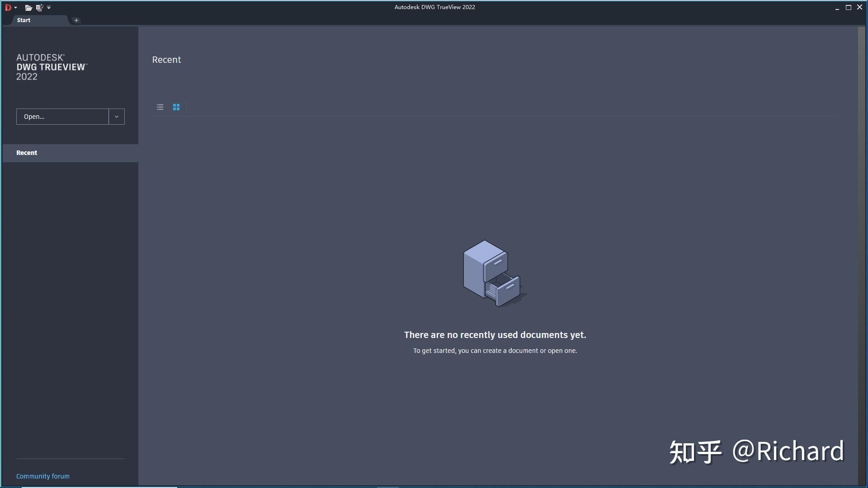The image size is (868, 488).
Task: Click the Open... button
Action: tap(62, 117)
